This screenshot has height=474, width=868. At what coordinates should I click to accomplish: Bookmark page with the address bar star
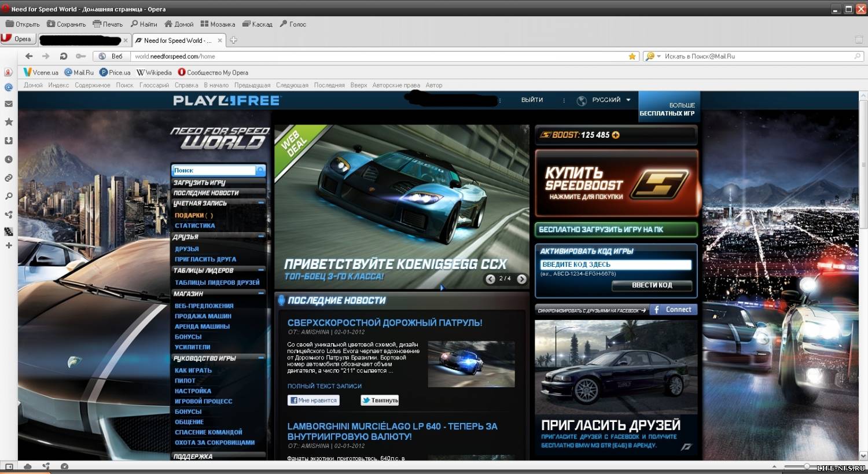632,56
